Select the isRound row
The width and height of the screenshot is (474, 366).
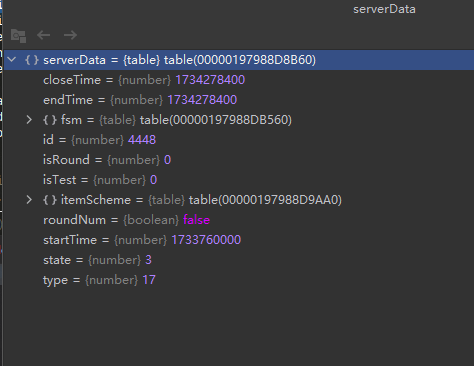point(239,160)
